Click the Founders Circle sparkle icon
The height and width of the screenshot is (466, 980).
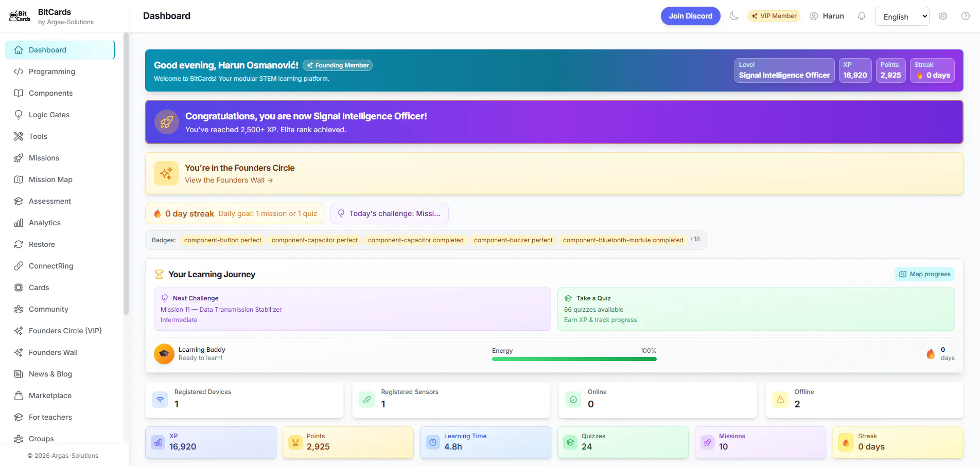click(x=166, y=173)
